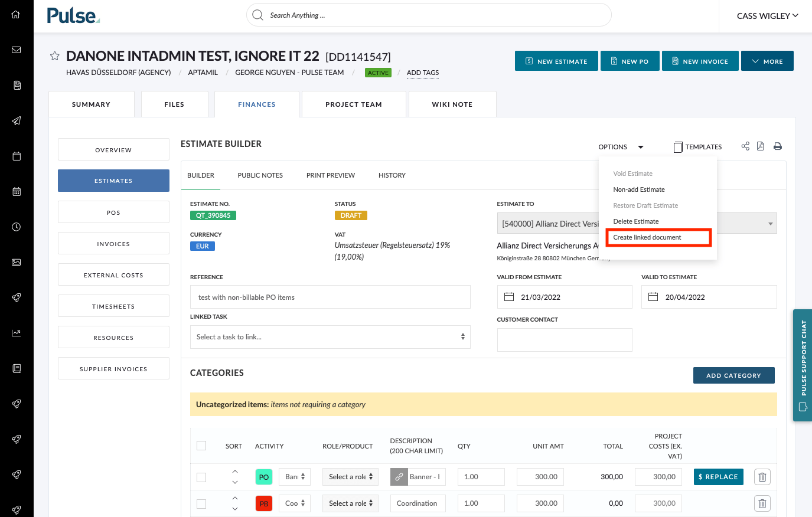This screenshot has width=812, height=517.
Task: Export estimate using the PDF icon
Action: click(x=761, y=146)
